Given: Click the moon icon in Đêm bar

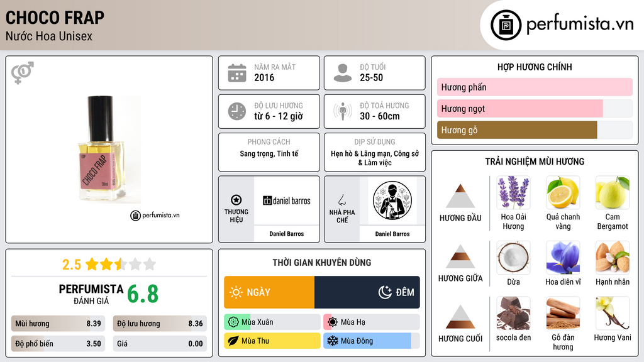Looking at the screenshot, I should click(x=385, y=292).
